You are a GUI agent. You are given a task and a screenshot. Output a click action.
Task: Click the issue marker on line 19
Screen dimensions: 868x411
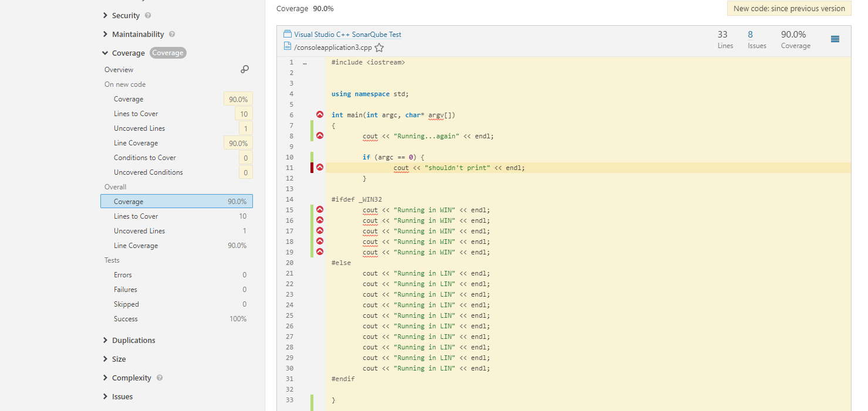pos(320,252)
